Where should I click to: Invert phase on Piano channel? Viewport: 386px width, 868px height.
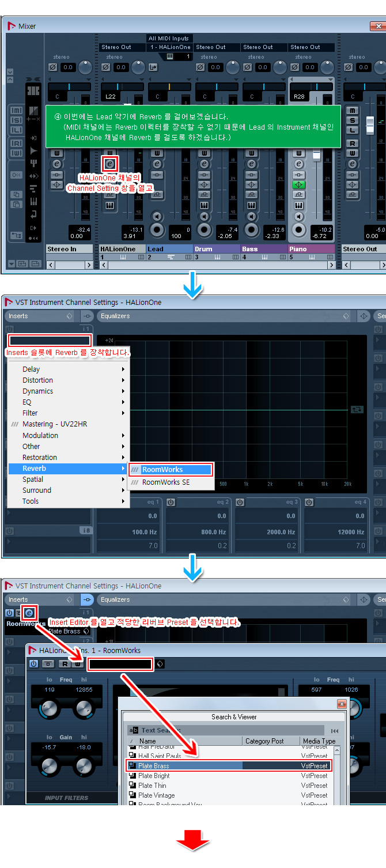coord(295,67)
